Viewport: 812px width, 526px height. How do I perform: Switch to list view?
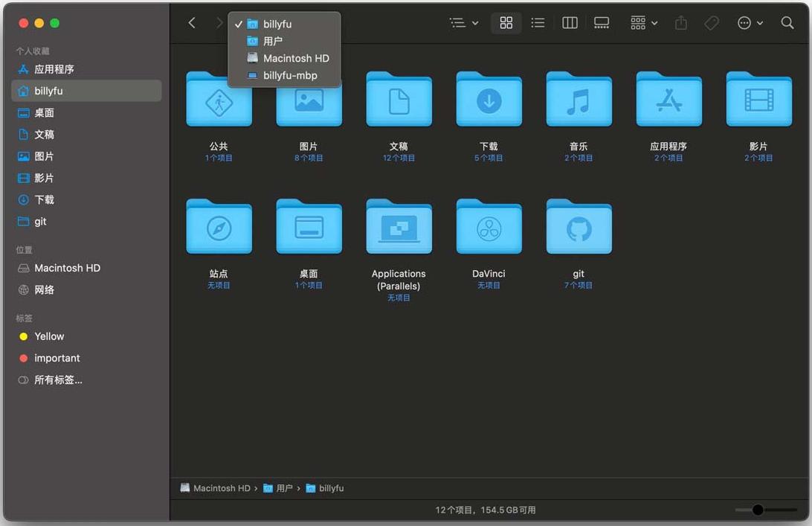coord(538,23)
